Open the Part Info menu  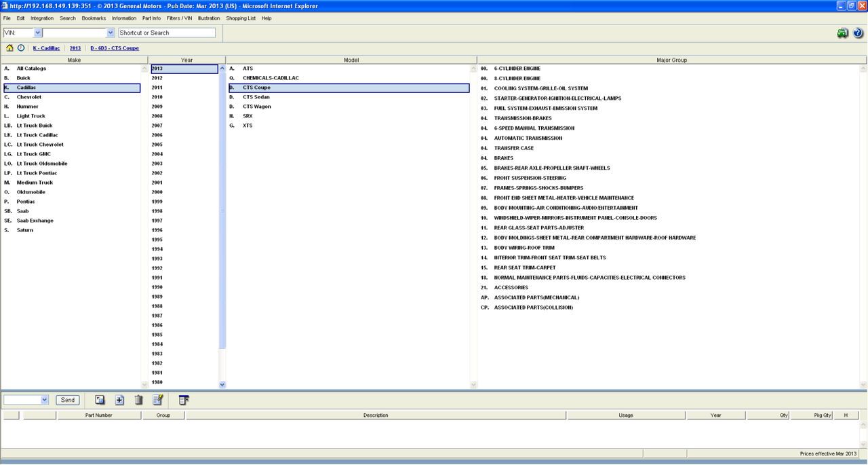point(151,18)
